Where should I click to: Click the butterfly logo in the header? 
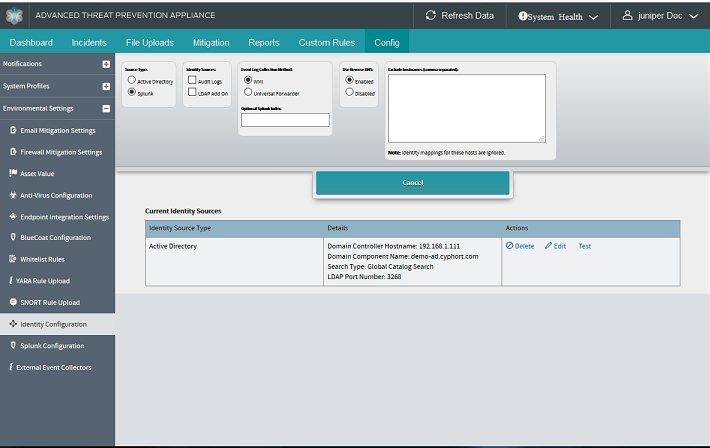click(14, 16)
